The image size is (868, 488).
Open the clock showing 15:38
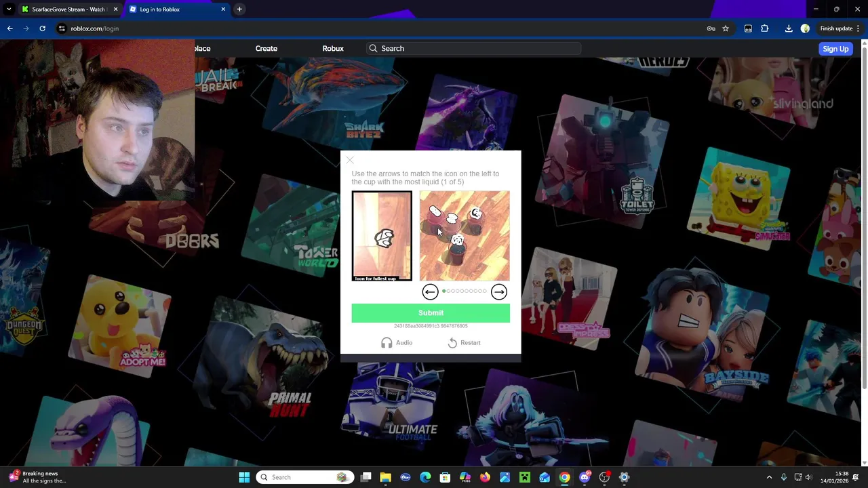pyautogui.click(x=834, y=477)
